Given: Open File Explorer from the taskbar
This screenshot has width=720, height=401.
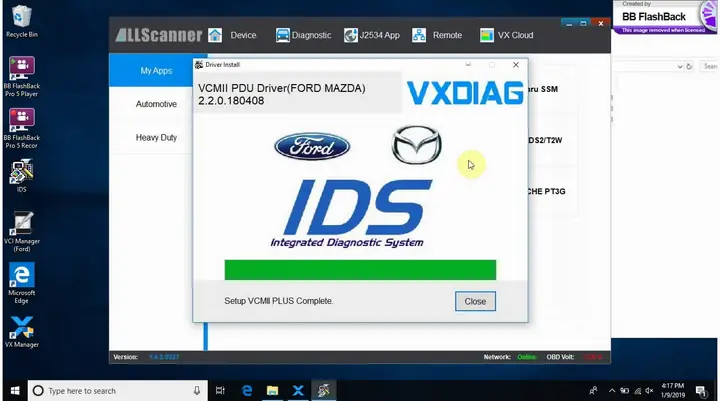Looking at the screenshot, I should (272, 390).
